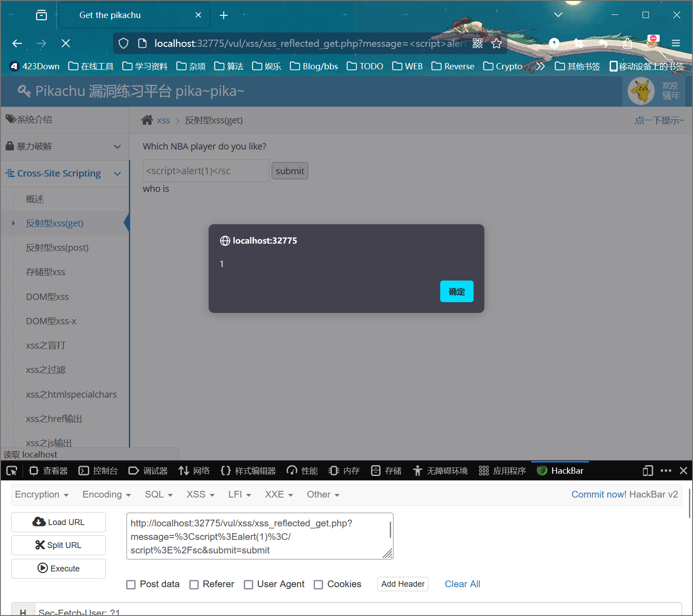This screenshot has height=616, width=693.
Task: Open devtools more options ellipsis
Action: tap(666, 471)
